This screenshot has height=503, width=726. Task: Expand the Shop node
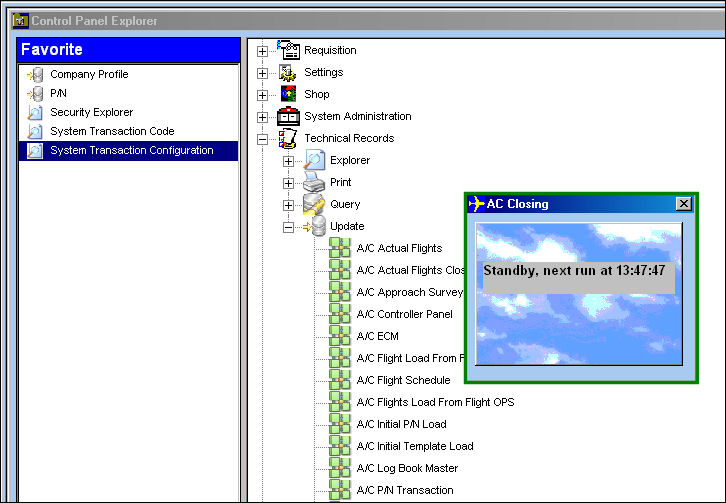263,95
